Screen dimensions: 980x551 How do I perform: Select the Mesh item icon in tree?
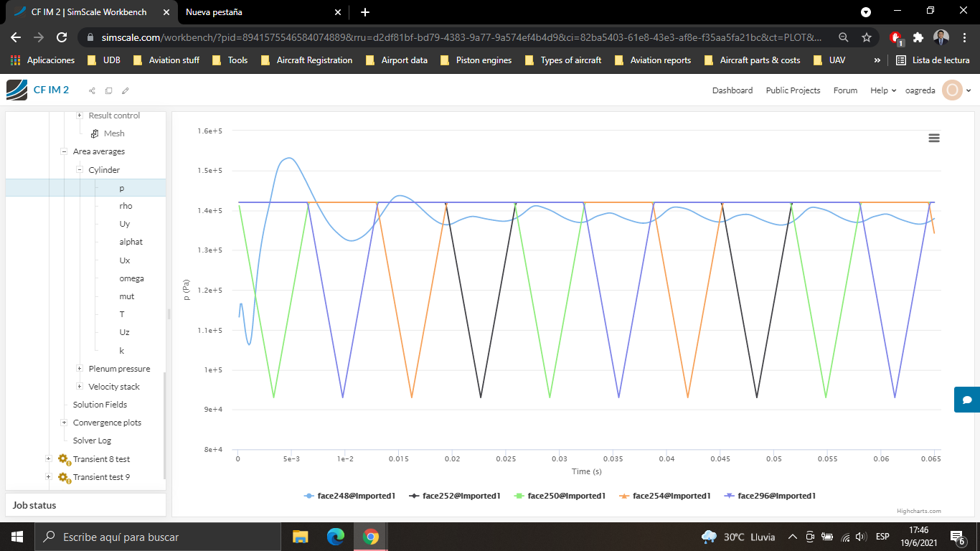[x=95, y=133]
